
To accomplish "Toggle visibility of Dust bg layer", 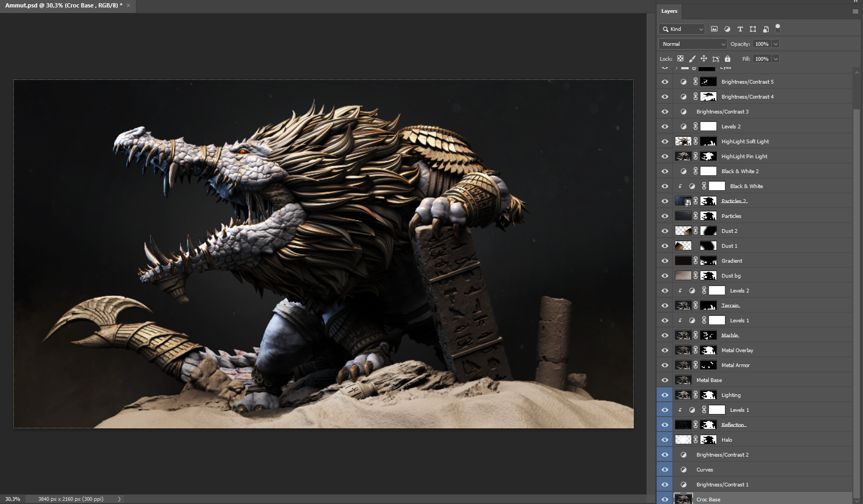I will (x=665, y=276).
